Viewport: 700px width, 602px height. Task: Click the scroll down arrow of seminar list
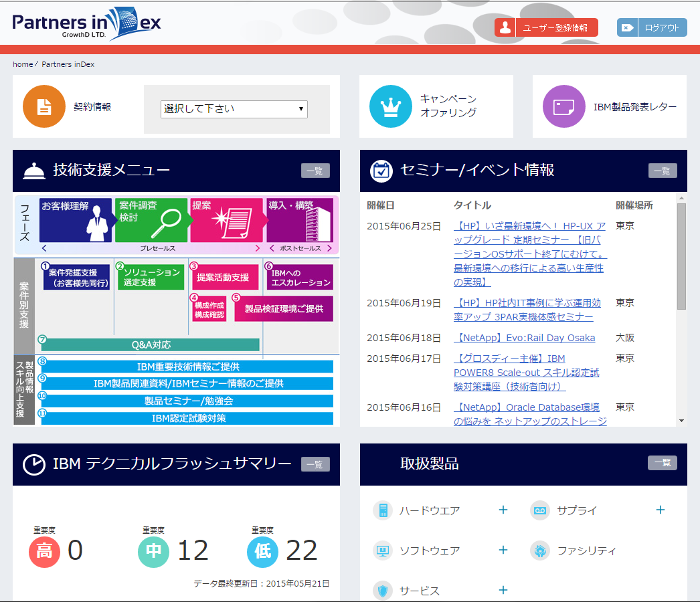pyautogui.click(x=681, y=421)
